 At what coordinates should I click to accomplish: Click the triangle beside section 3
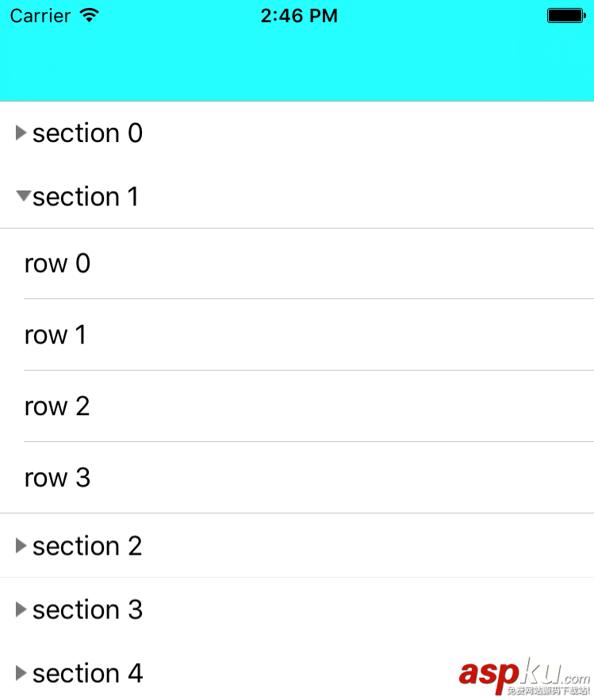click(21, 609)
